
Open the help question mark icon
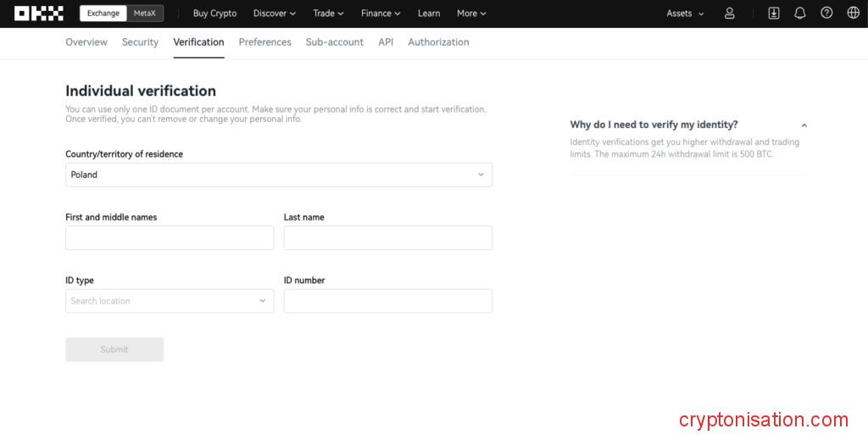826,14
